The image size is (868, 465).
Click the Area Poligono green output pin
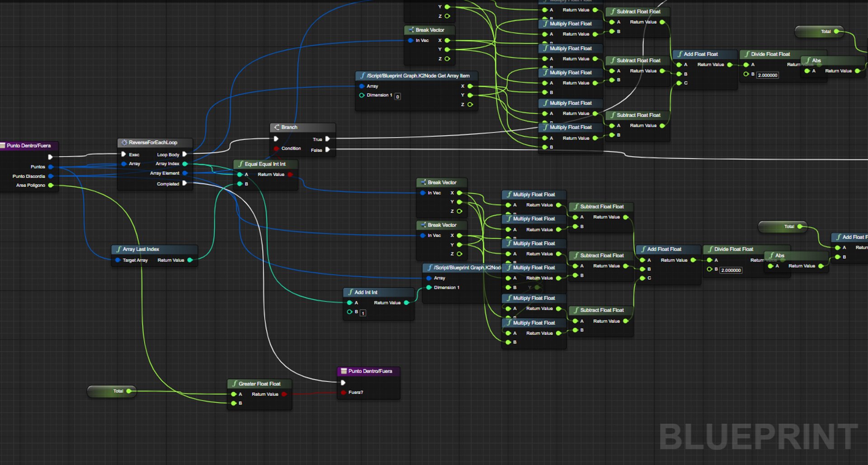point(51,185)
